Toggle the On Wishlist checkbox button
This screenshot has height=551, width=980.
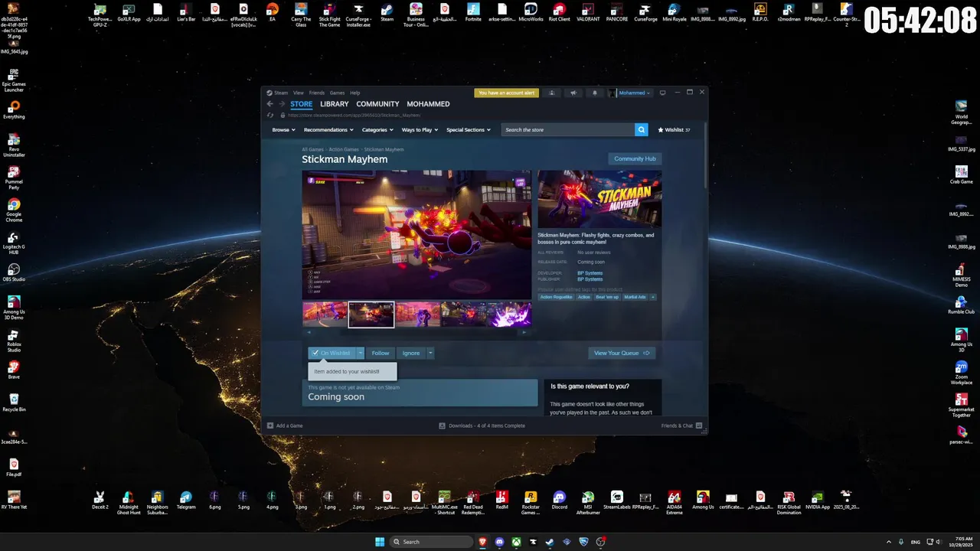click(x=332, y=353)
